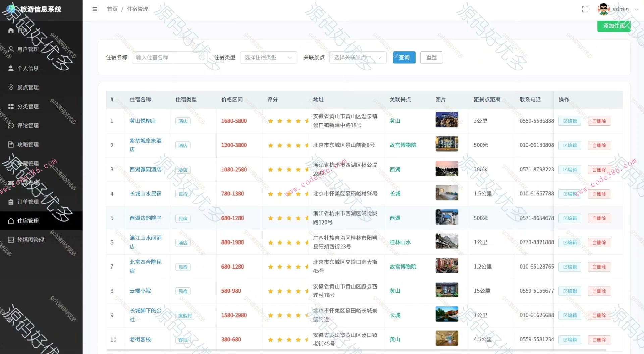Select the 攻略管理 document icon
The image size is (644, 354).
pyautogui.click(x=11, y=144)
